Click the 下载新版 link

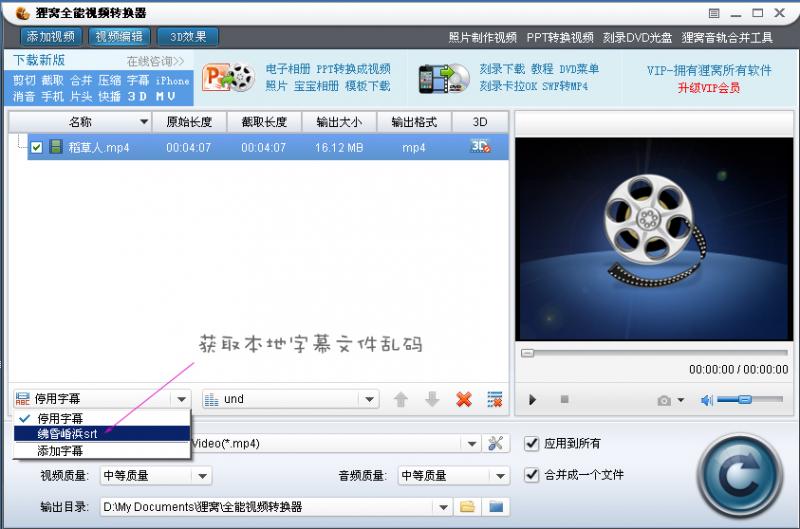tap(39, 60)
